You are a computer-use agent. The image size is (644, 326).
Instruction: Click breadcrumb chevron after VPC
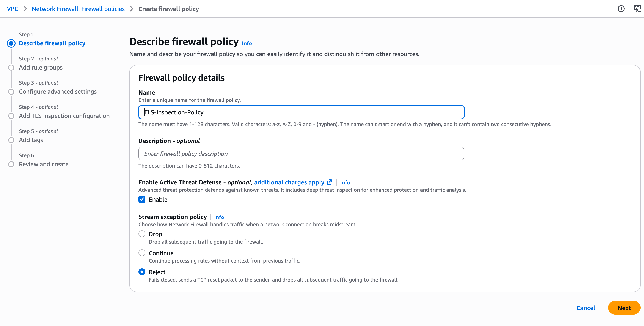[25, 9]
